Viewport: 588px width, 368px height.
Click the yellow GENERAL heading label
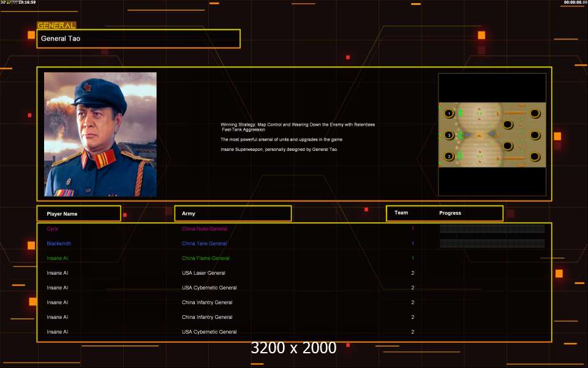(56, 25)
